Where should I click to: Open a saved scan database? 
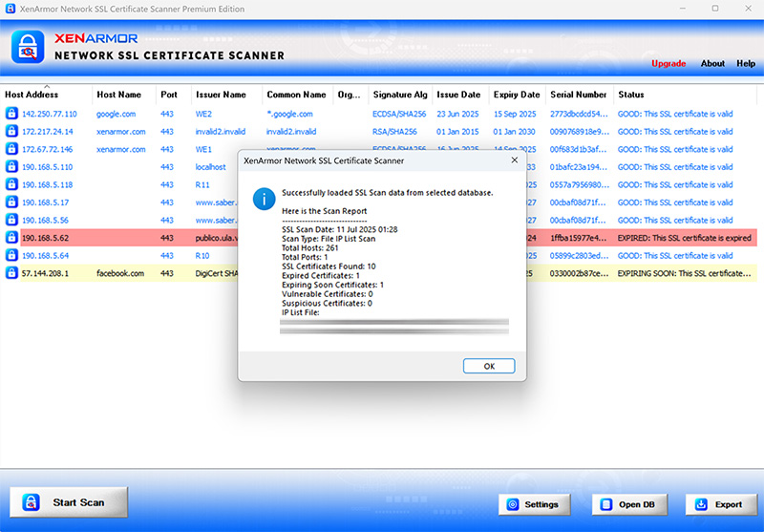[x=629, y=504]
